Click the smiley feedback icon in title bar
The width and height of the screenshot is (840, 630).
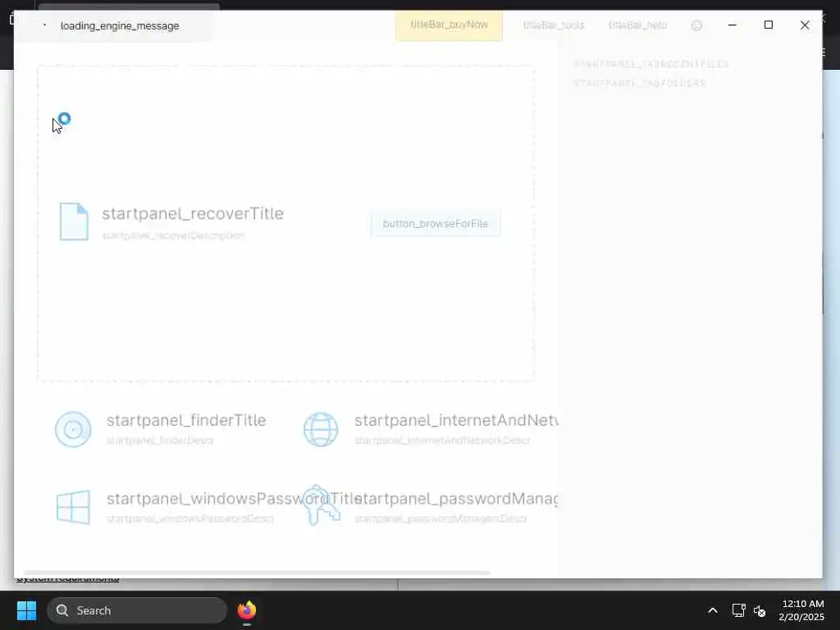coord(696,25)
